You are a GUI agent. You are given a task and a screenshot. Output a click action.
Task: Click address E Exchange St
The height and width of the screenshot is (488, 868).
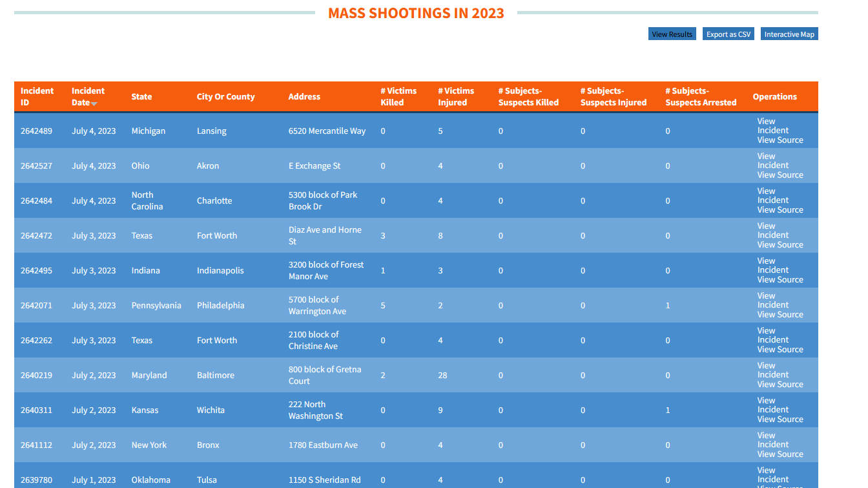point(315,166)
